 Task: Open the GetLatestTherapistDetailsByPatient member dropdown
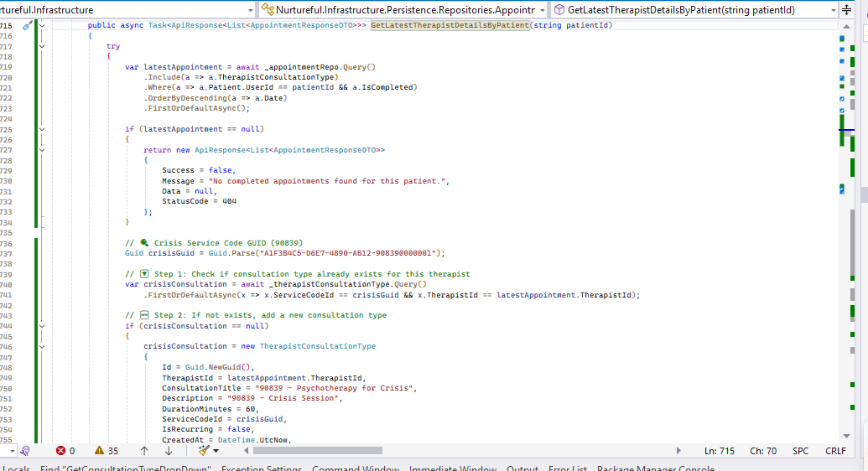coord(833,9)
